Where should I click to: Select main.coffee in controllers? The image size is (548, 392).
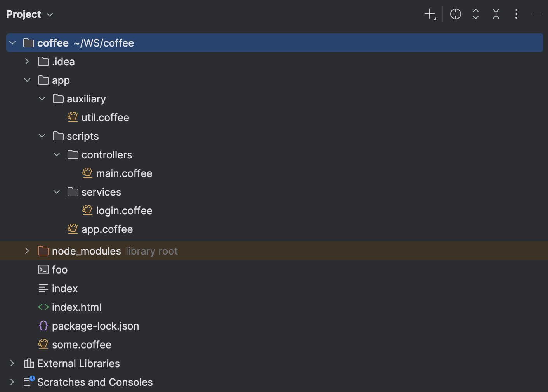(124, 173)
